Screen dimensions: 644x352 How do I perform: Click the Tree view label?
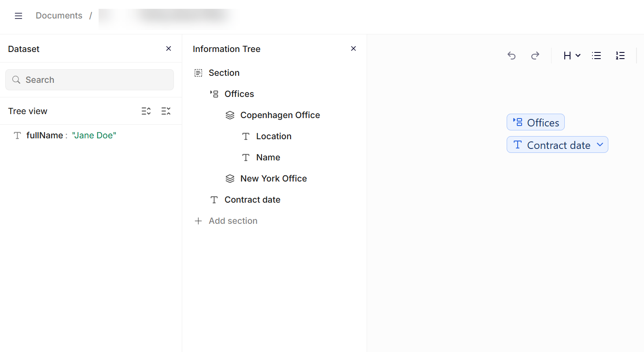[28, 111]
